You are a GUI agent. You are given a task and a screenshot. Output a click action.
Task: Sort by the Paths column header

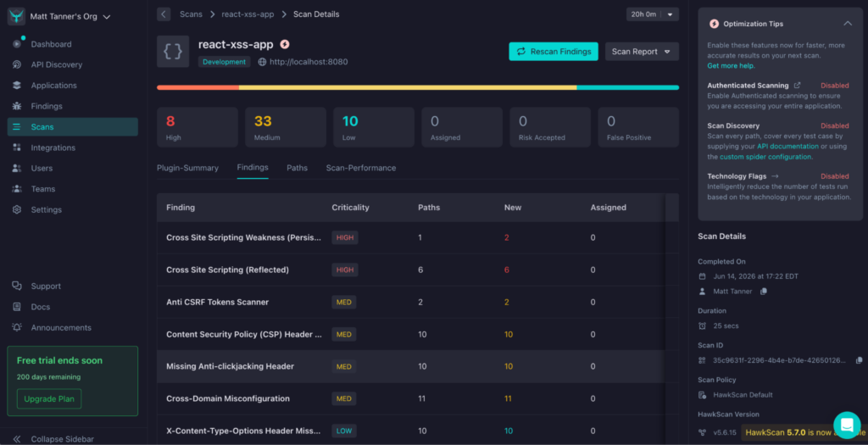click(429, 208)
